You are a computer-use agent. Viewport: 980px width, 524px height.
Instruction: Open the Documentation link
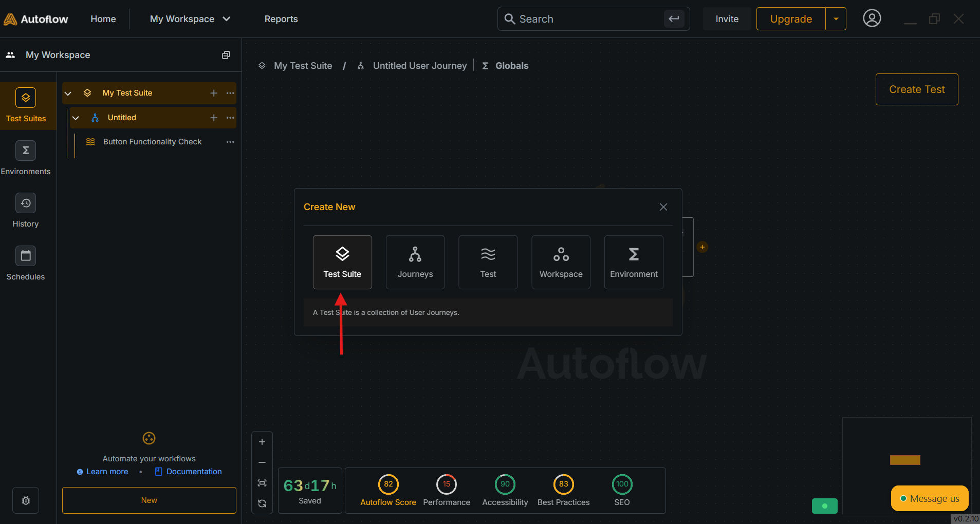pos(194,472)
